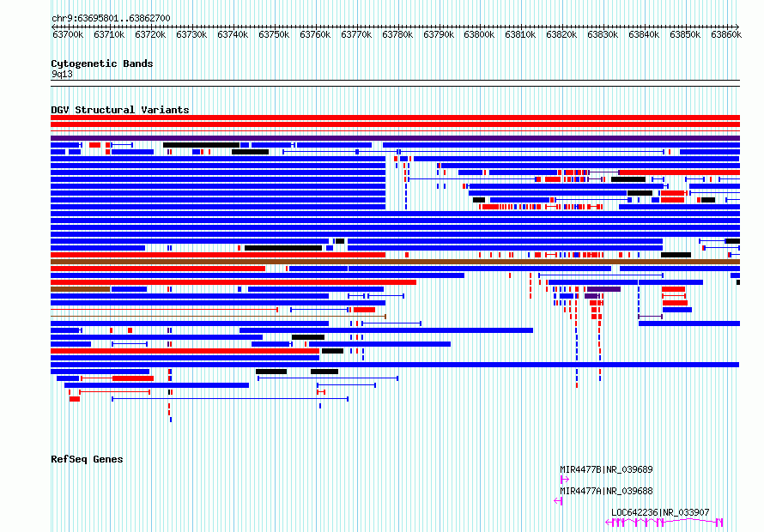
Task: Click the 63830k ruler tick label
Action: coord(603,35)
